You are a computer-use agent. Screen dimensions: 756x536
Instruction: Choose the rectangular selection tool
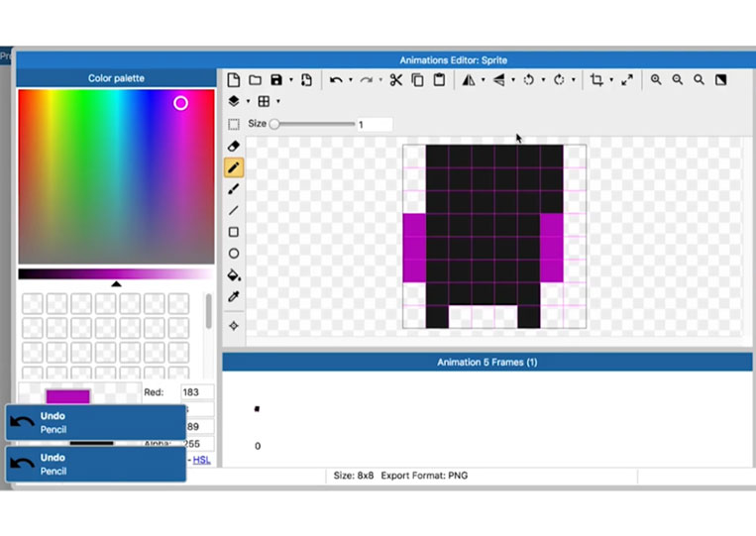click(234, 125)
